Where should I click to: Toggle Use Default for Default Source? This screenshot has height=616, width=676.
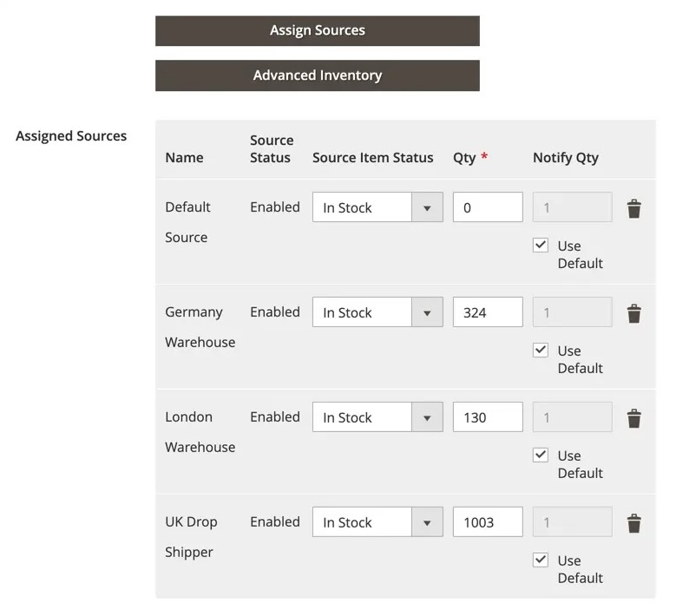[x=541, y=245]
